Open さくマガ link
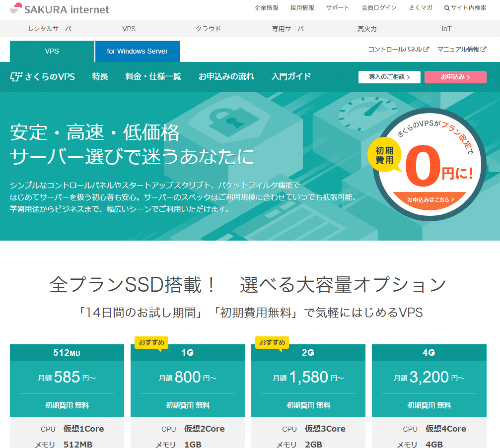 420,8
